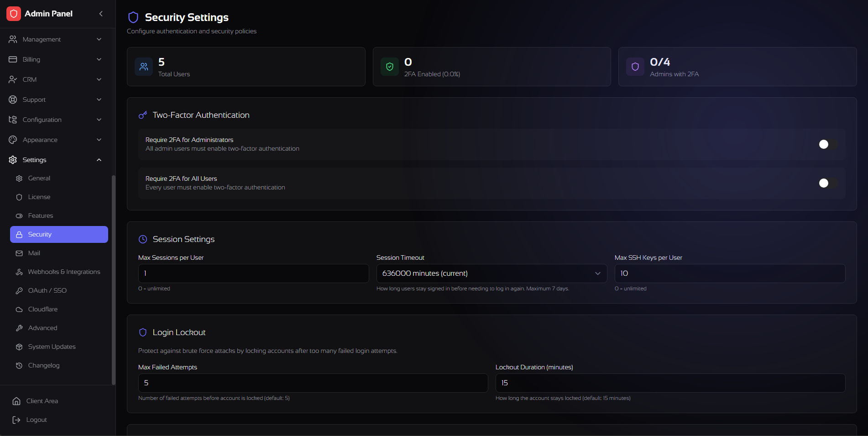Click the Lockout Duration minutes field
The width and height of the screenshot is (868, 436).
670,383
